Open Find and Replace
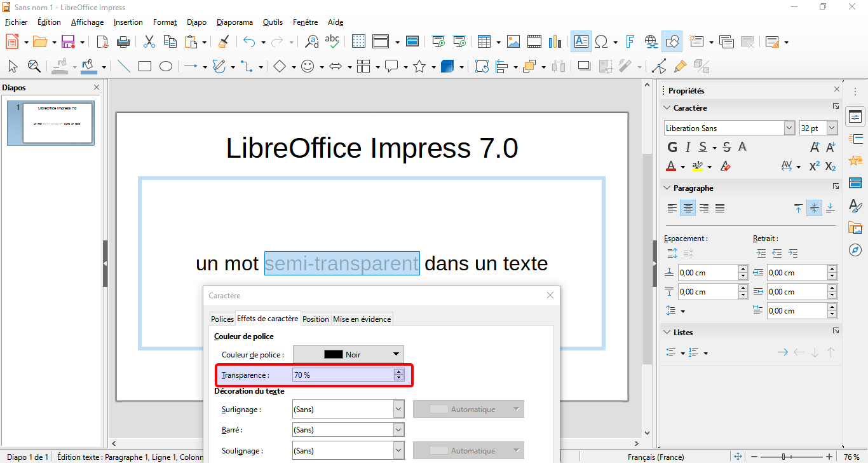The width and height of the screenshot is (868, 463). [311, 42]
